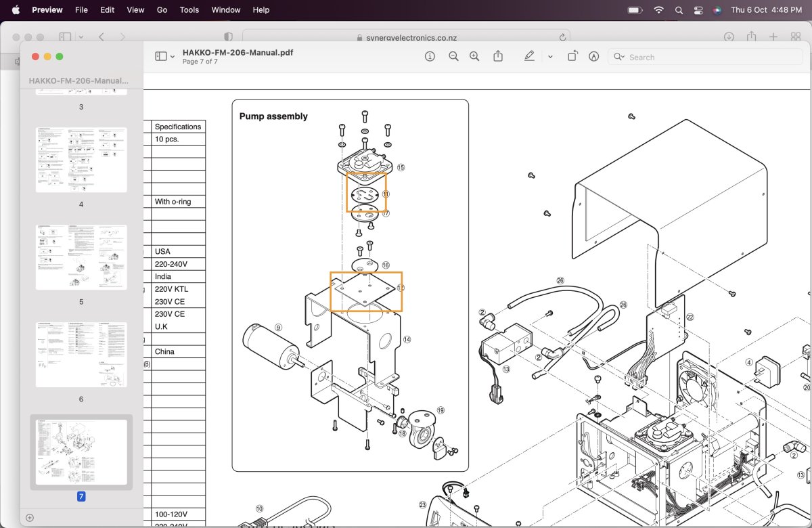Open the Edit menu
Screen dimensions: 812x528
(x=107, y=9)
